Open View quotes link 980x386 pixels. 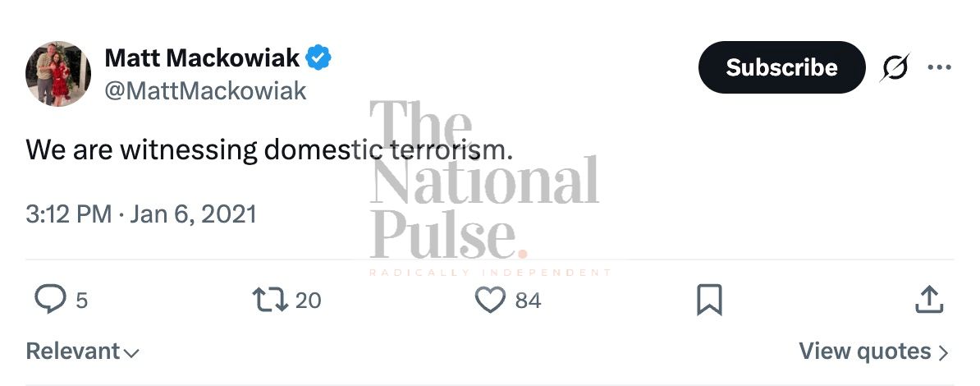pos(865,352)
